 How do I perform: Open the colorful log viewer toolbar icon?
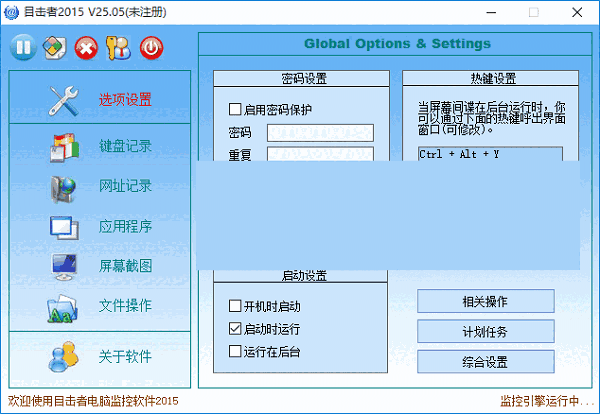coord(55,48)
